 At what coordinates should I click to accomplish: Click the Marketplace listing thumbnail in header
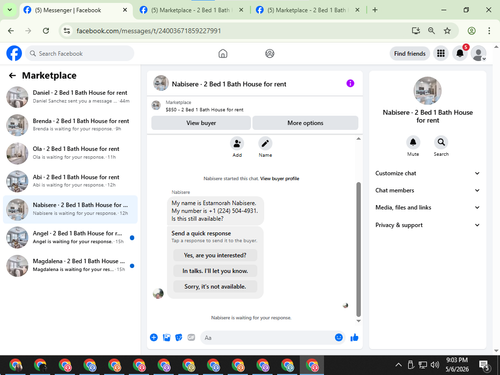156,105
